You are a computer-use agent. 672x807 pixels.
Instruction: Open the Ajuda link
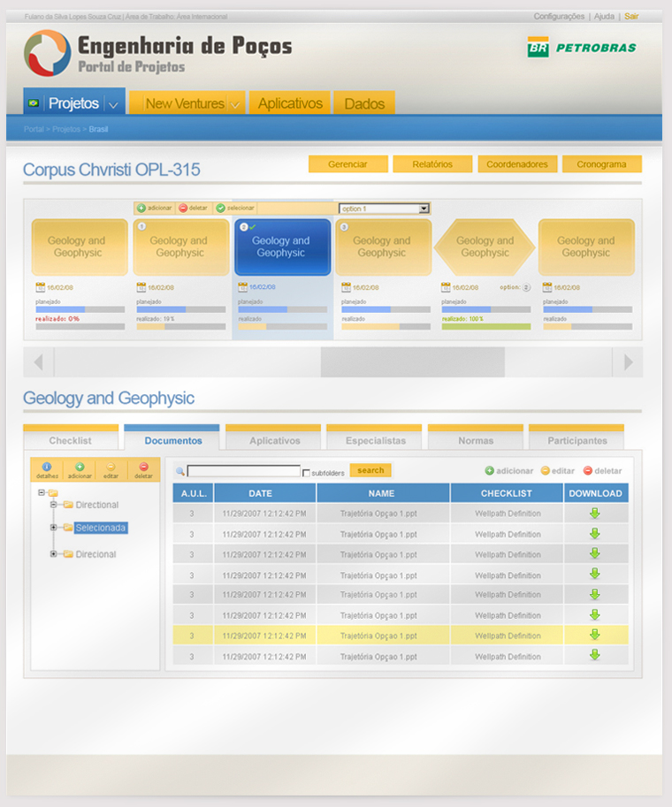click(604, 17)
